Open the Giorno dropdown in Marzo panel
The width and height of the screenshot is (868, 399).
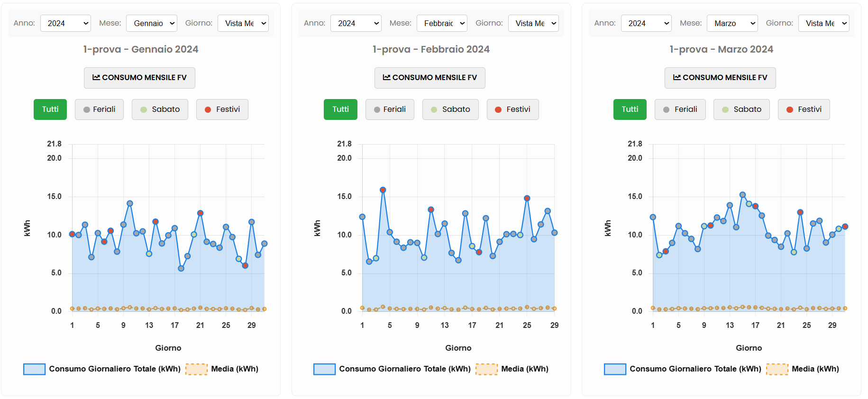(824, 23)
